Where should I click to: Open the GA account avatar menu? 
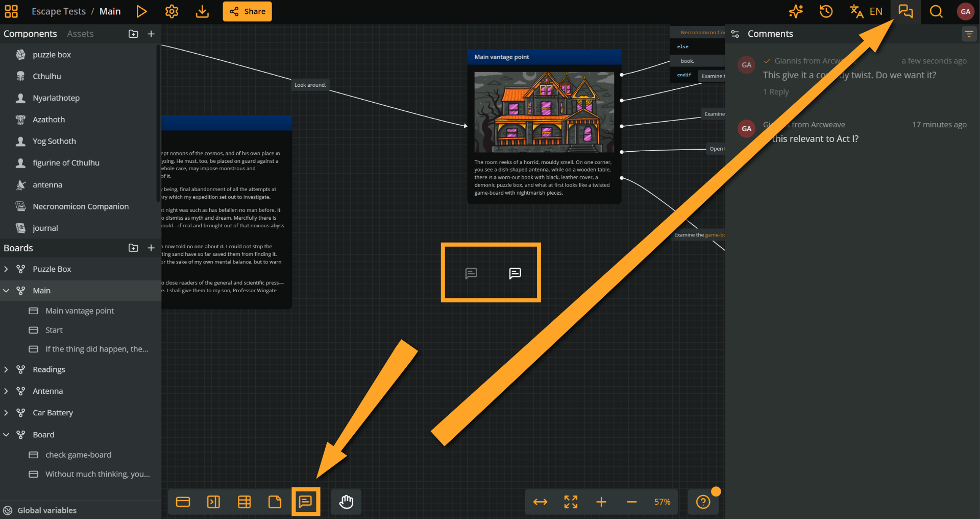click(x=965, y=12)
